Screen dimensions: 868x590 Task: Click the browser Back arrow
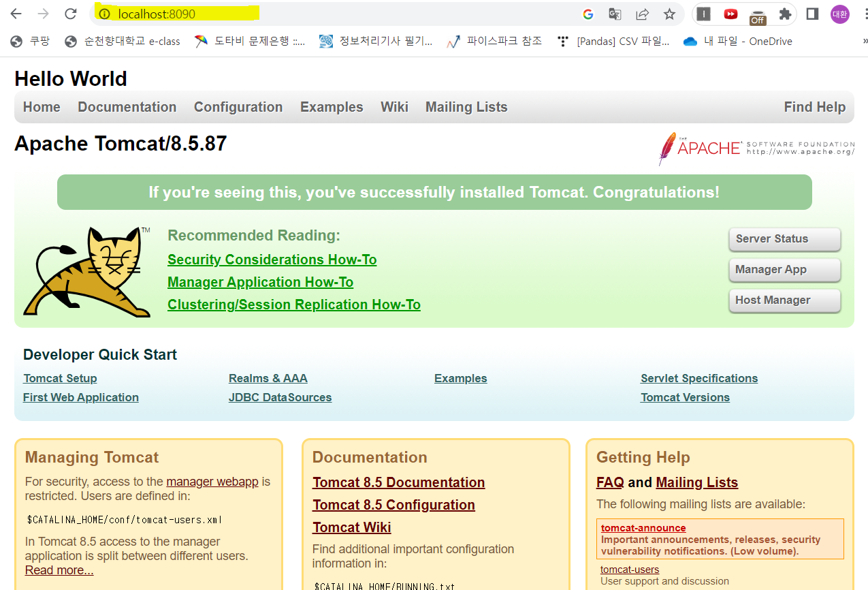point(16,14)
